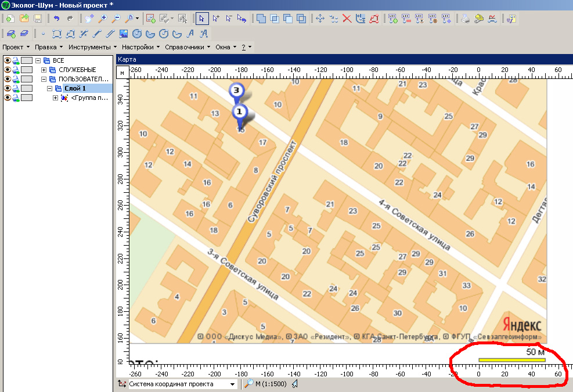Expand the СЛУЖЕБНЫЕ tree node
This screenshot has height=392, width=573.
coord(44,70)
